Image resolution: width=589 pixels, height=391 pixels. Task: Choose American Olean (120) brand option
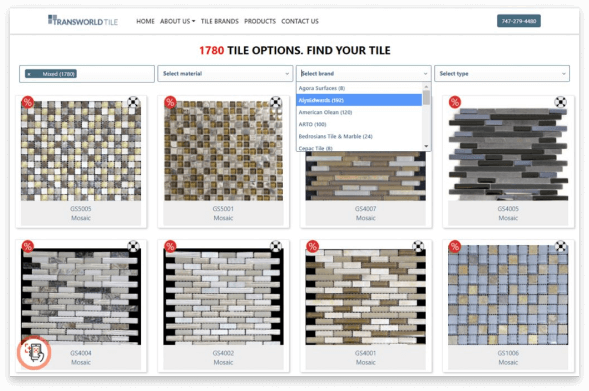click(x=359, y=112)
